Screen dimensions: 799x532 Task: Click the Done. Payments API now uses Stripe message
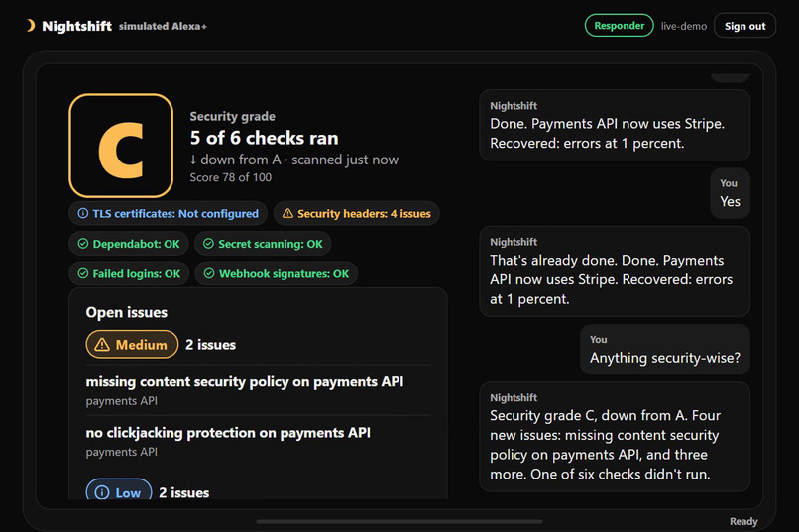615,125
